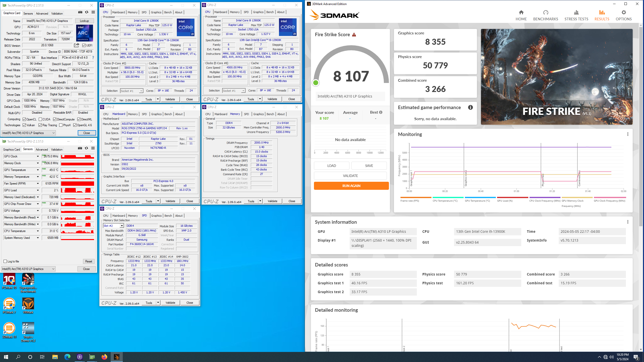Enable Log to file checkbox
Image resolution: width=644 pixels, height=362 pixels.
point(5,261)
